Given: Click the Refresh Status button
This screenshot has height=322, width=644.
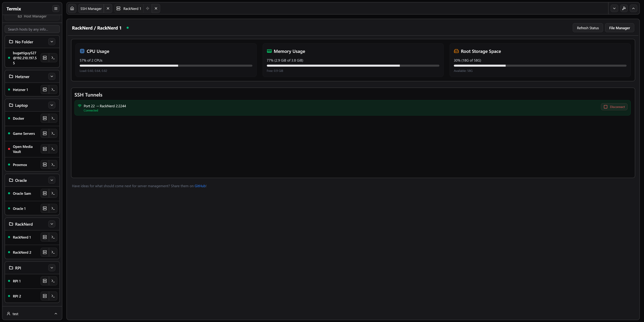Looking at the screenshot, I should 587,28.
